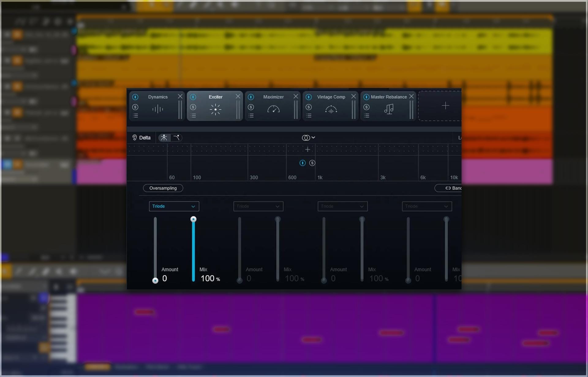Click the second band Mix slider handle

pos(277,219)
